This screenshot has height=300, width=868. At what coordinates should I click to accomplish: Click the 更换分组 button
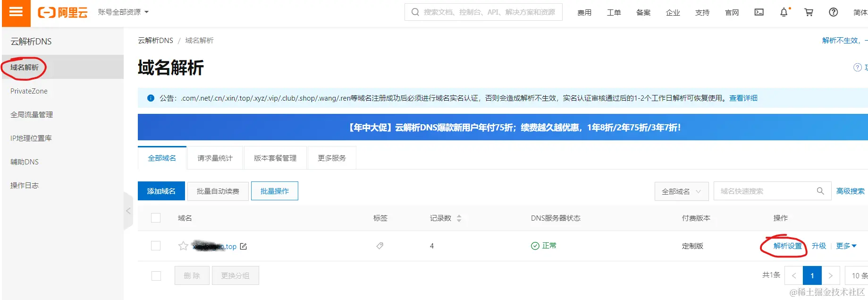(235, 275)
